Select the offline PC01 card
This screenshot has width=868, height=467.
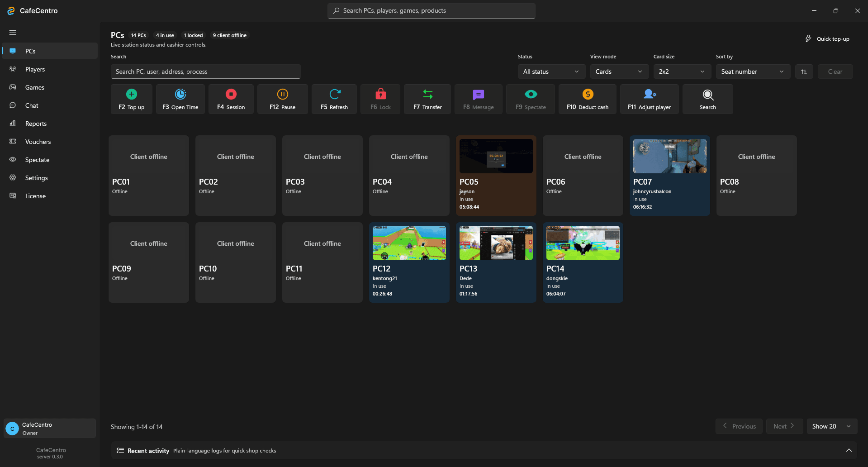click(x=149, y=176)
